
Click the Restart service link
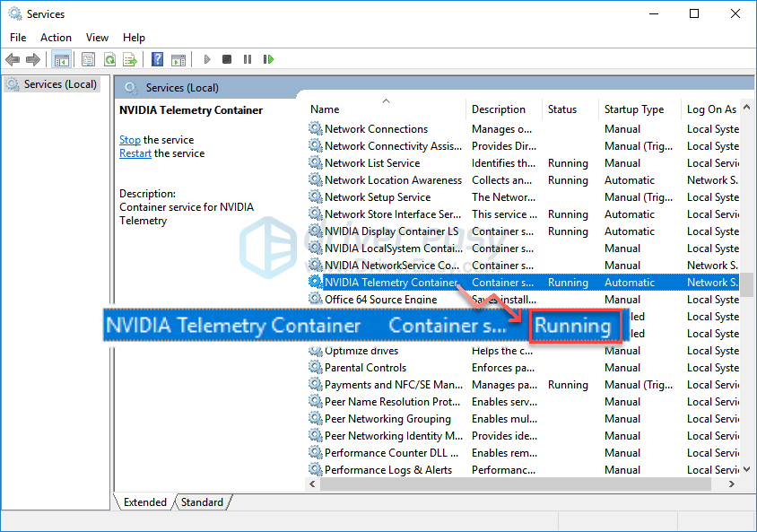135,153
